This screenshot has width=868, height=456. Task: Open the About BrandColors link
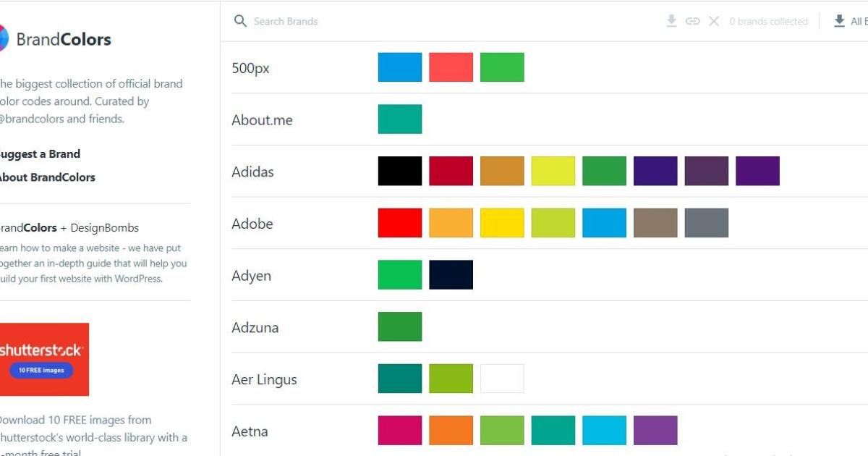point(46,177)
